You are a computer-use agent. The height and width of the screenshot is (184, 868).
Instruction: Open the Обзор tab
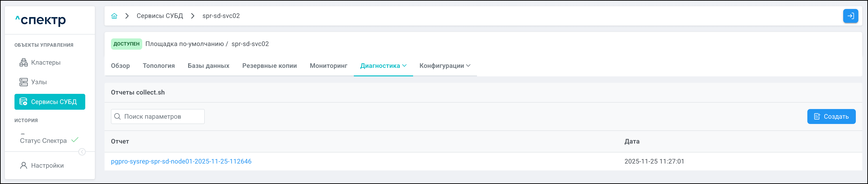click(120, 66)
